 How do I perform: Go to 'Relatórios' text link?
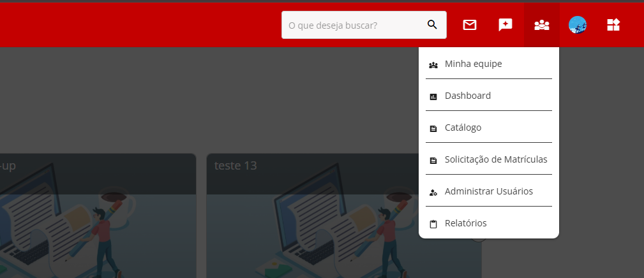(x=465, y=223)
